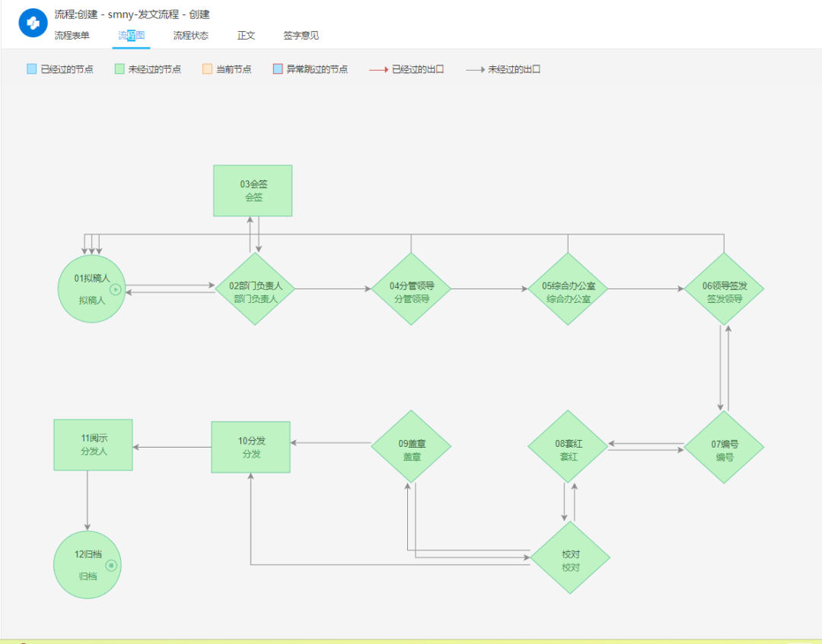Screen dimensions: 822x644
Task: Click the blue 已经过的节点 legend swatch
Action: [31, 69]
